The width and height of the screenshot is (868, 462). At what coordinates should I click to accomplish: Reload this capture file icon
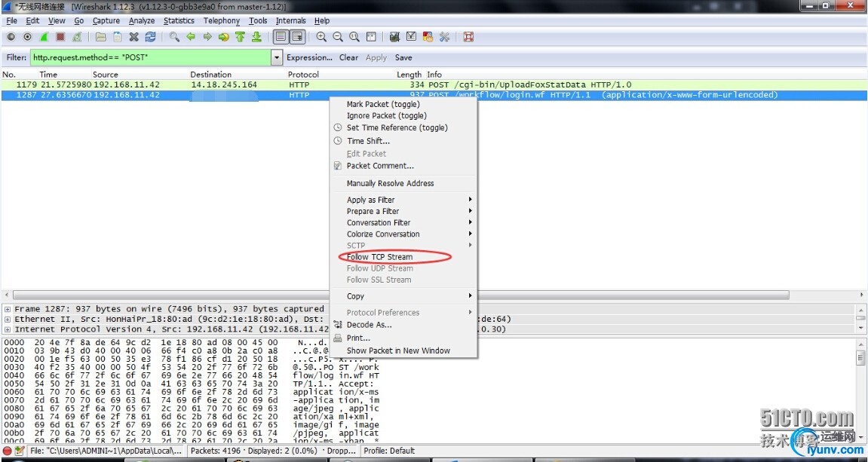click(151, 37)
